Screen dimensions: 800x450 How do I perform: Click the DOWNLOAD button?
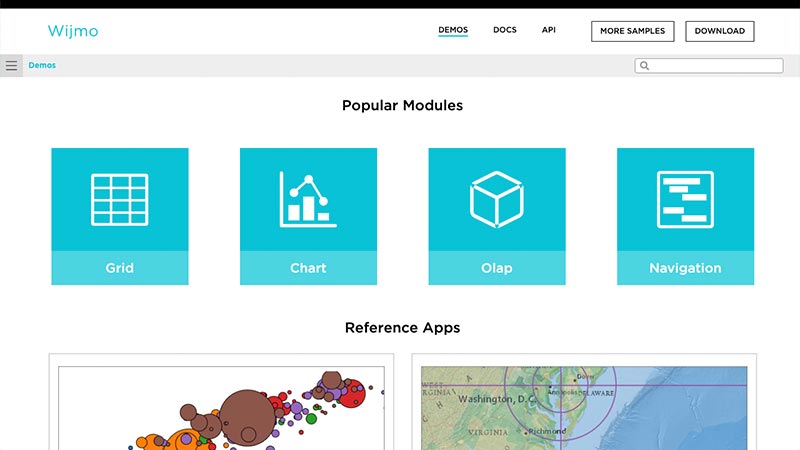click(719, 31)
